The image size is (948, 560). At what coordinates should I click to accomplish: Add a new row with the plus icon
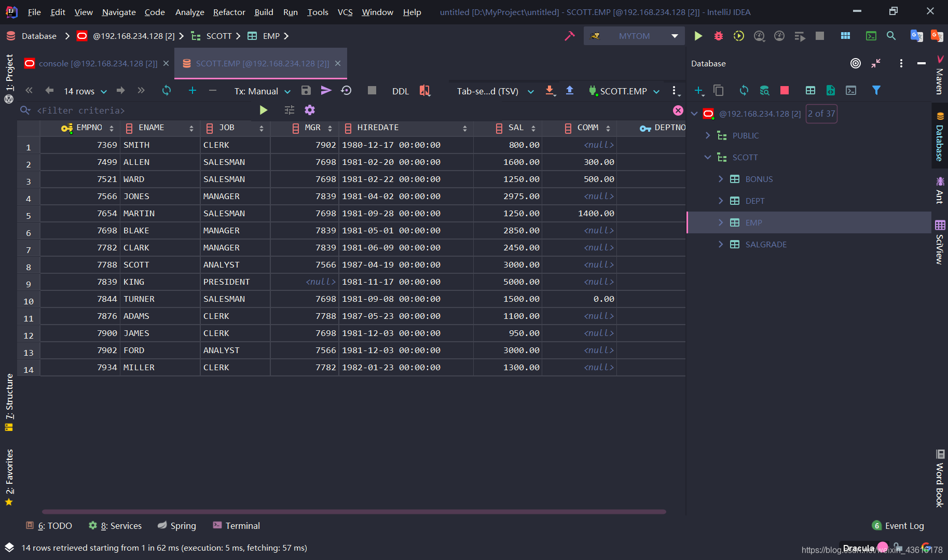click(x=193, y=91)
